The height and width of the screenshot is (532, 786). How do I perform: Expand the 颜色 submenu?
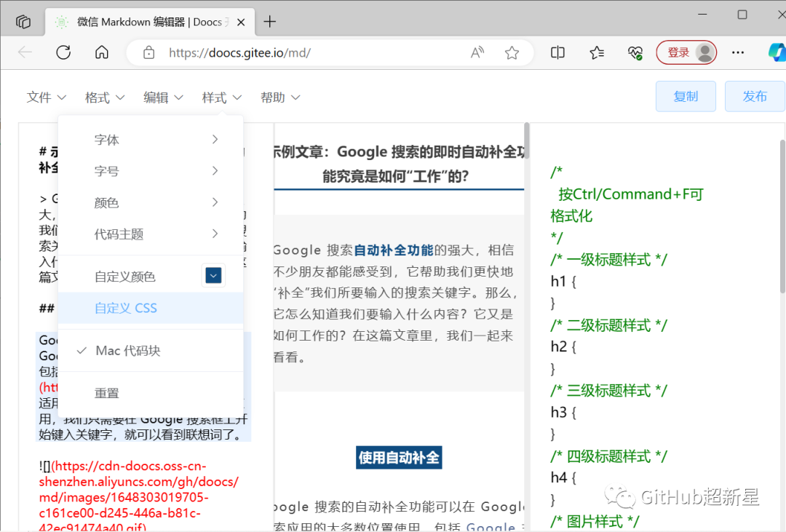(151, 202)
